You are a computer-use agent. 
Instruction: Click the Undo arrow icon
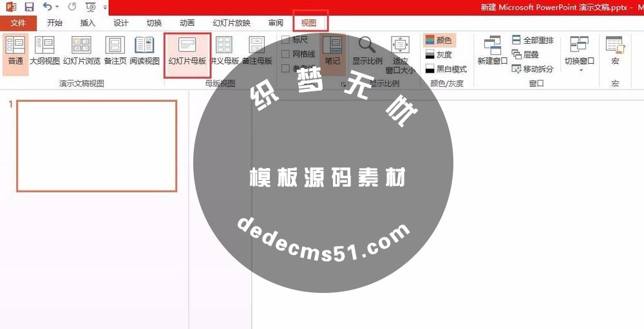48,7
